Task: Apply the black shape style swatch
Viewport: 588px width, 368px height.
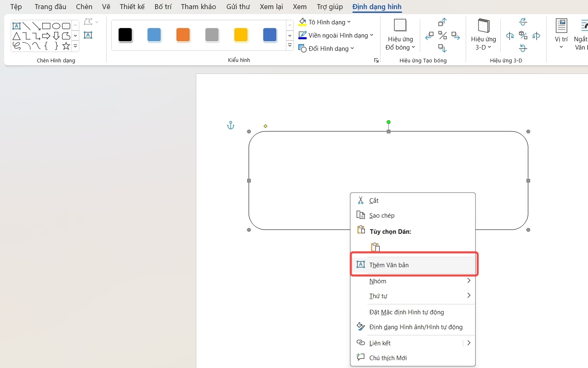Action: coord(125,35)
